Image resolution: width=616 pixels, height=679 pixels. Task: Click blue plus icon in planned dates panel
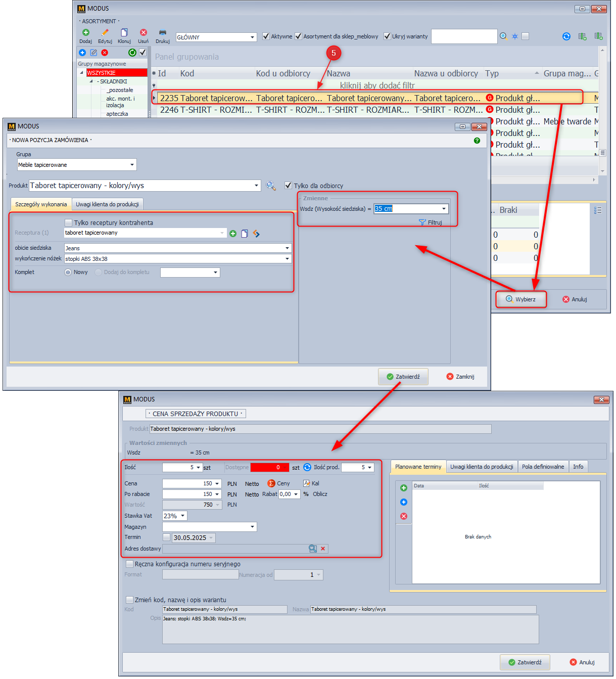click(404, 502)
